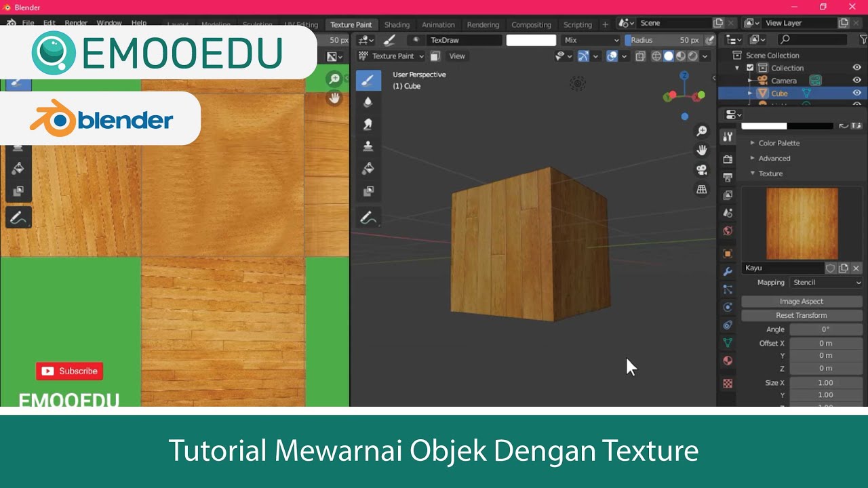Toggle X-ray mode in viewport header
868x488 pixels.
coord(640,56)
